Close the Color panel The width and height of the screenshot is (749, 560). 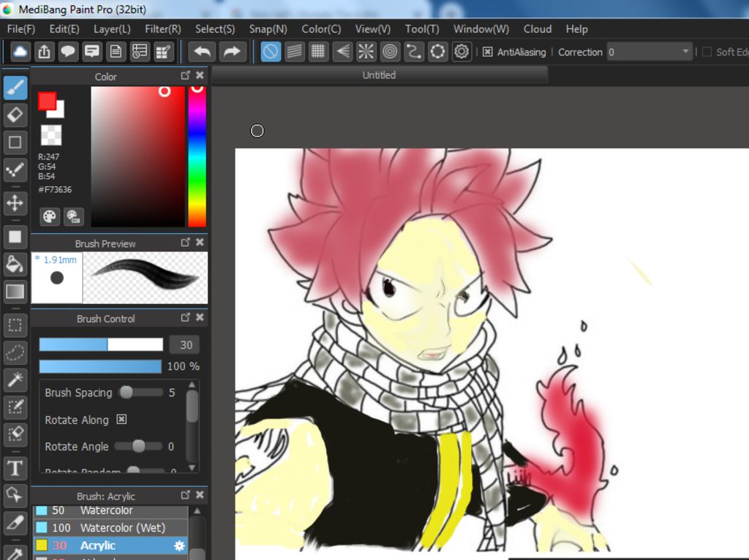[x=200, y=75]
